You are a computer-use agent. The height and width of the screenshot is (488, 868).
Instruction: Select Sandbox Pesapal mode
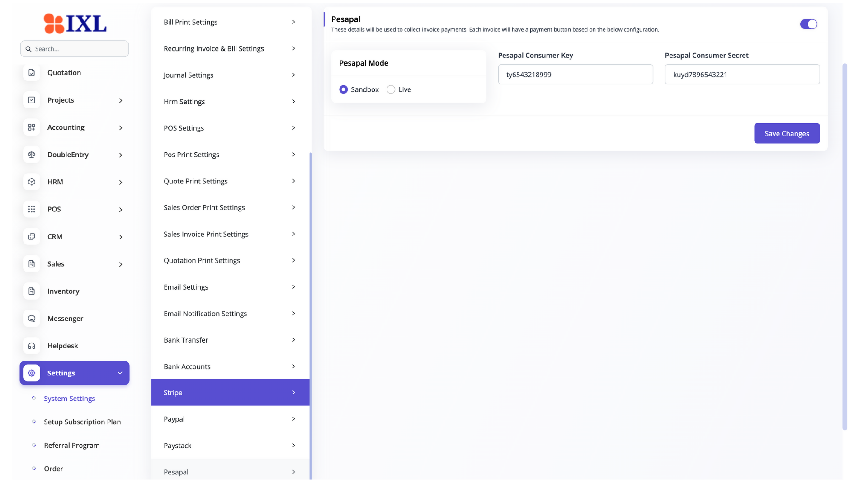point(344,89)
